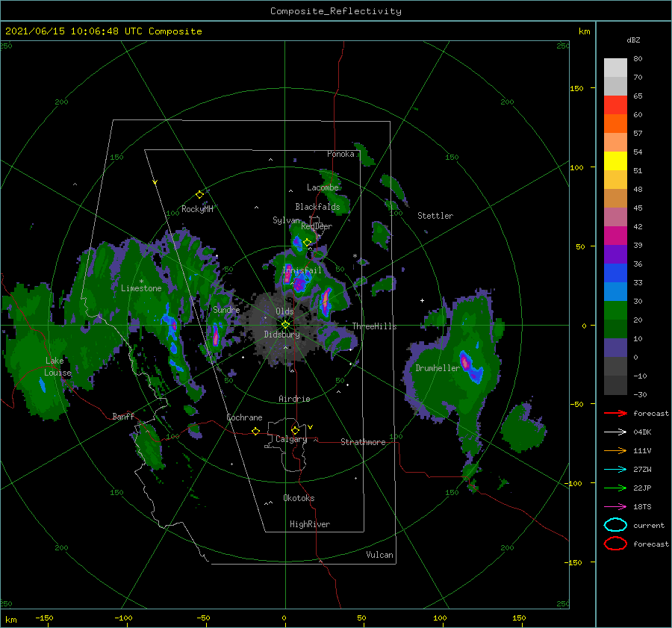Click the magenta 18TS arrow legend icon

point(615,507)
